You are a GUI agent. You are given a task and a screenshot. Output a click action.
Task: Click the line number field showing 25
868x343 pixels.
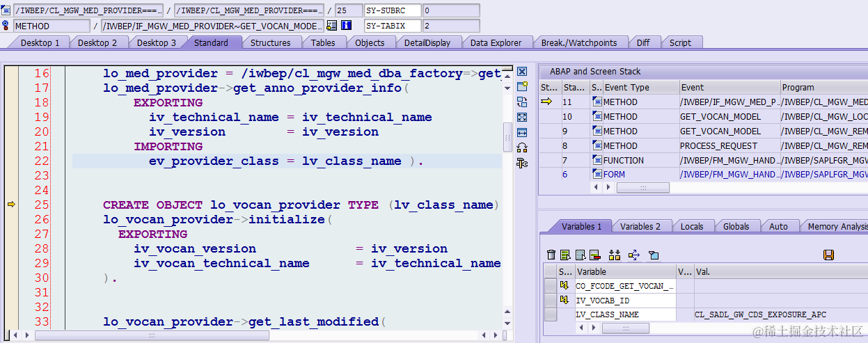pos(348,10)
